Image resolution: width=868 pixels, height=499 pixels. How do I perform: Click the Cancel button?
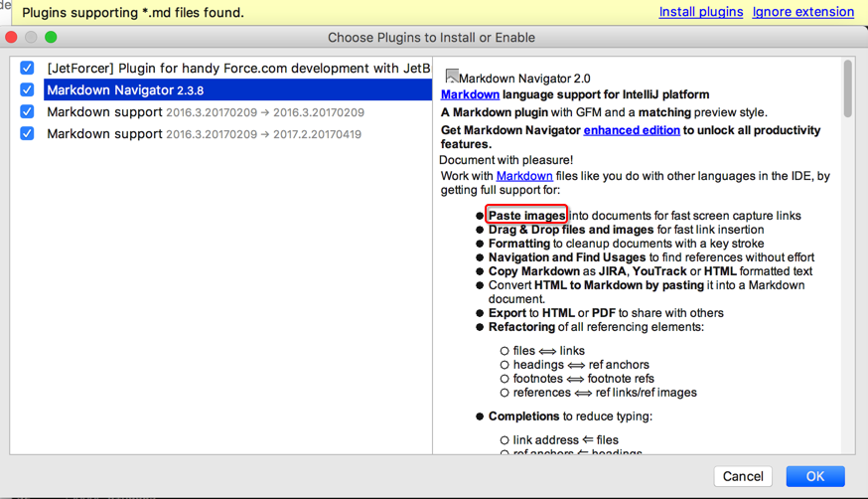(743, 476)
